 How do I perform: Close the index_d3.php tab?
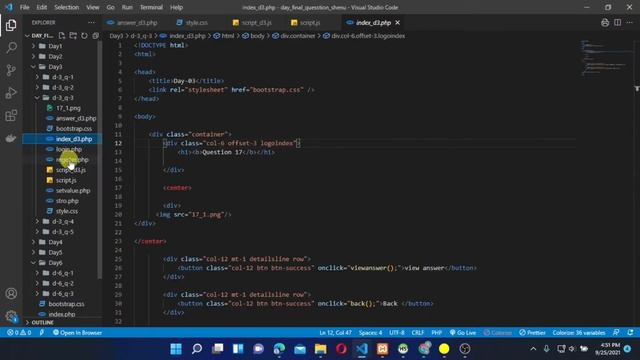point(398,22)
